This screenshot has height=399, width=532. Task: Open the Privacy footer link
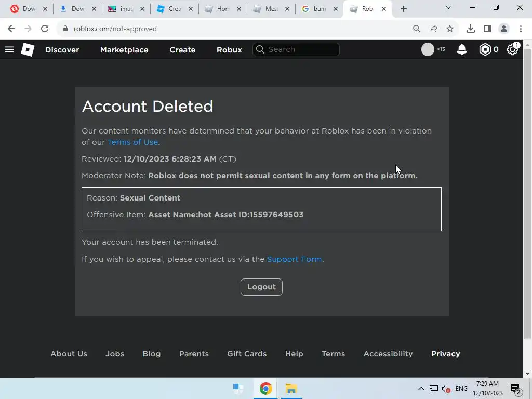(x=445, y=354)
